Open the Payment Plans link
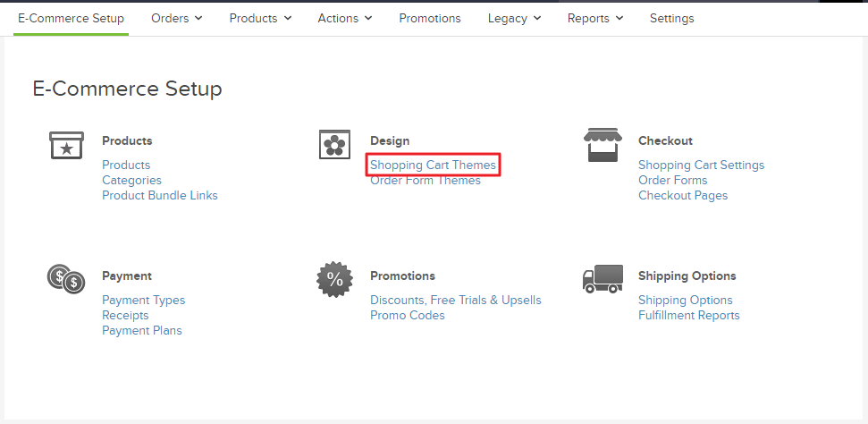 pos(141,330)
